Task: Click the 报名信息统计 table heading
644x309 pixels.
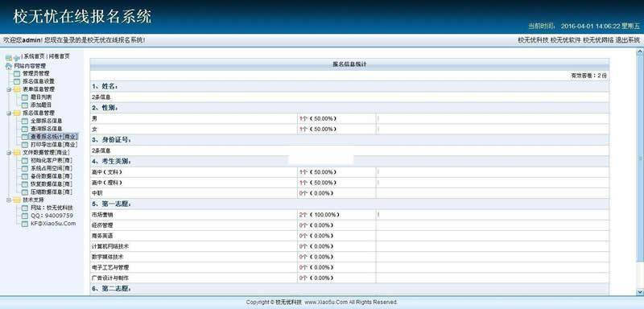Action: pyautogui.click(x=349, y=64)
